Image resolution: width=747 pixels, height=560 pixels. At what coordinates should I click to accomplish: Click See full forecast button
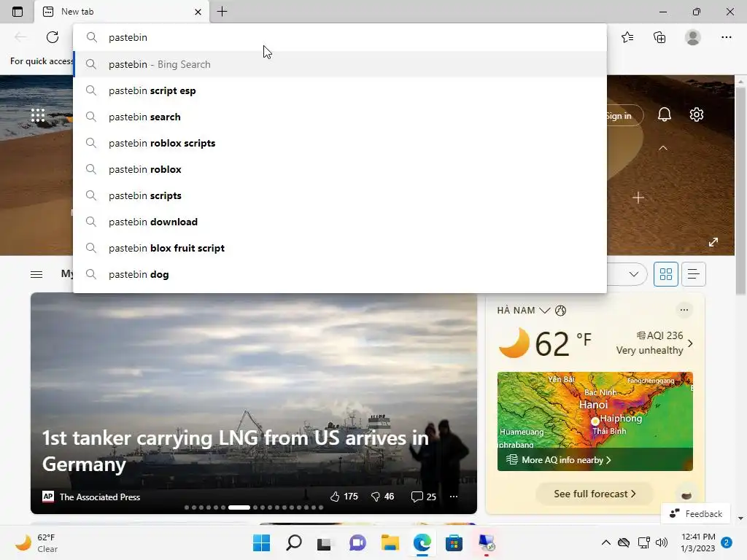pos(595,494)
